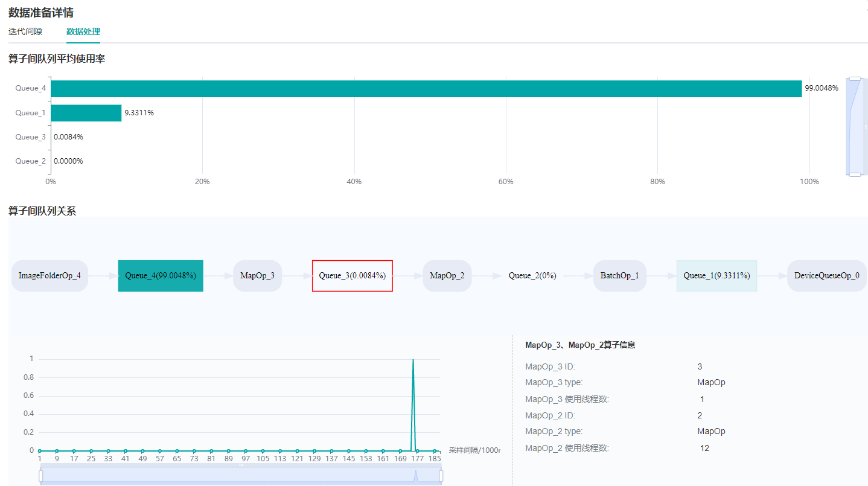Image resolution: width=868 pixels, height=486 pixels.
Task: Click the MapOp_3 operator node
Action: pyautogui.click(x=257, y=276)
